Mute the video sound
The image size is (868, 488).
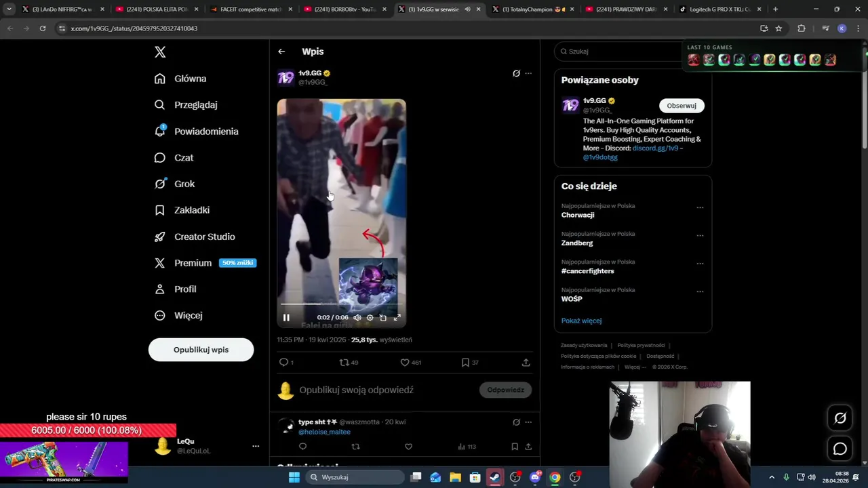click(357, 317)
